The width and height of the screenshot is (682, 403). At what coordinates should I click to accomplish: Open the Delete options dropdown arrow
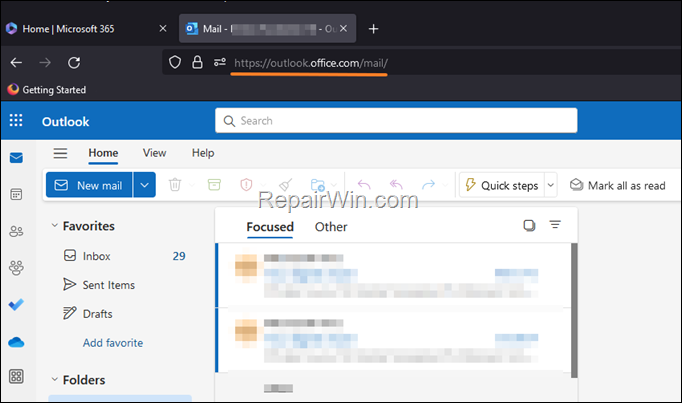point(191,185)
